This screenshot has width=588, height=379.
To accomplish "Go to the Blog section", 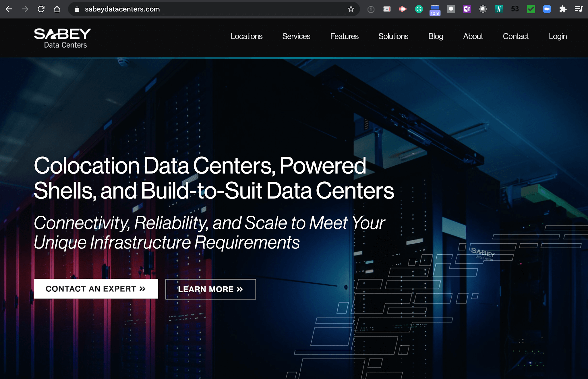I will [x=436, y=36].
